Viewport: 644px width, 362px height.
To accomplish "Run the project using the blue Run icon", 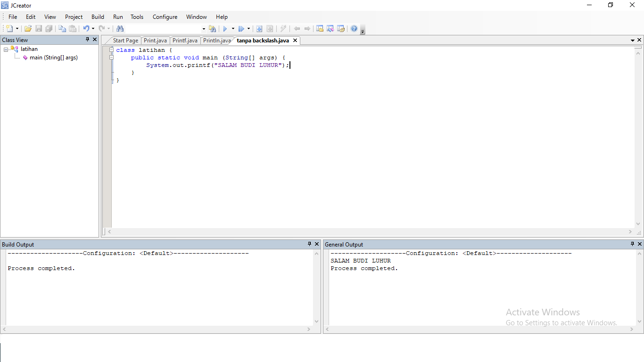I will pyautogui.click(x=225, y=28).
